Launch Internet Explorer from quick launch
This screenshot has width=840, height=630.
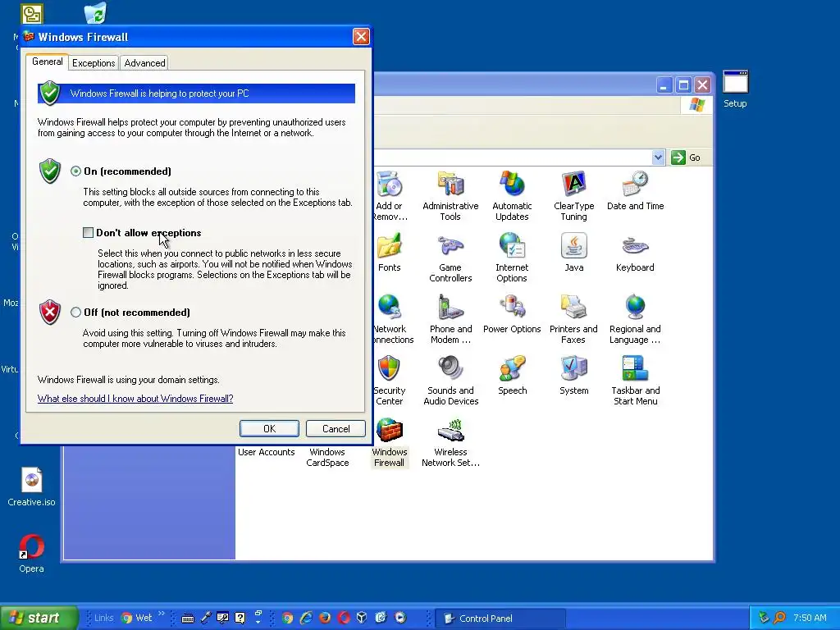pyautogui.click(x=306, y=618)
